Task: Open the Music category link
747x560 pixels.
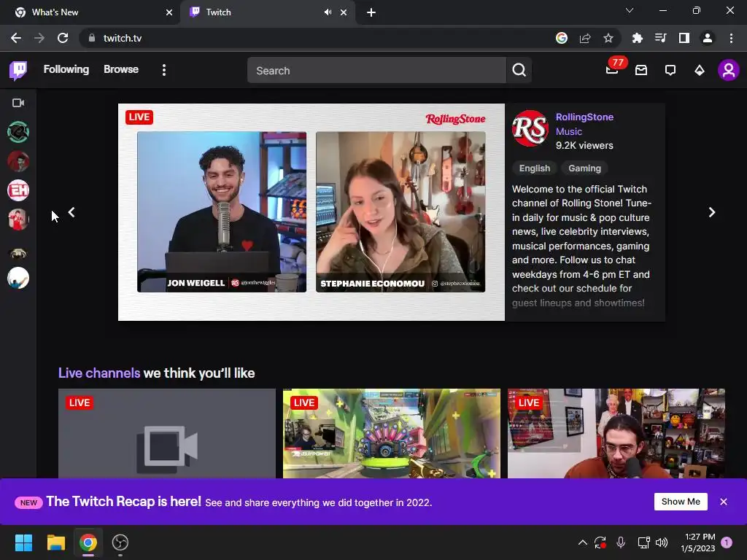Action: [569, 131]
